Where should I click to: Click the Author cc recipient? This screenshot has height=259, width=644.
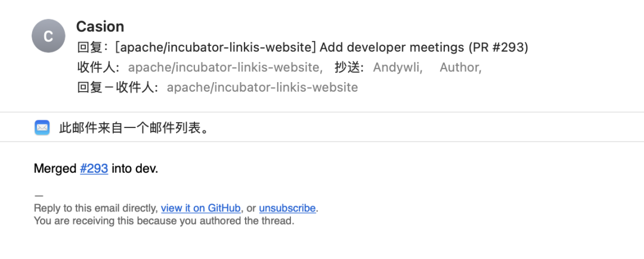(459, 67)
